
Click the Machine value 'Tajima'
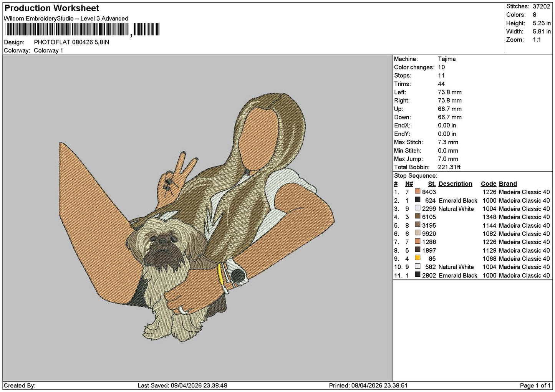pos(447,59)
